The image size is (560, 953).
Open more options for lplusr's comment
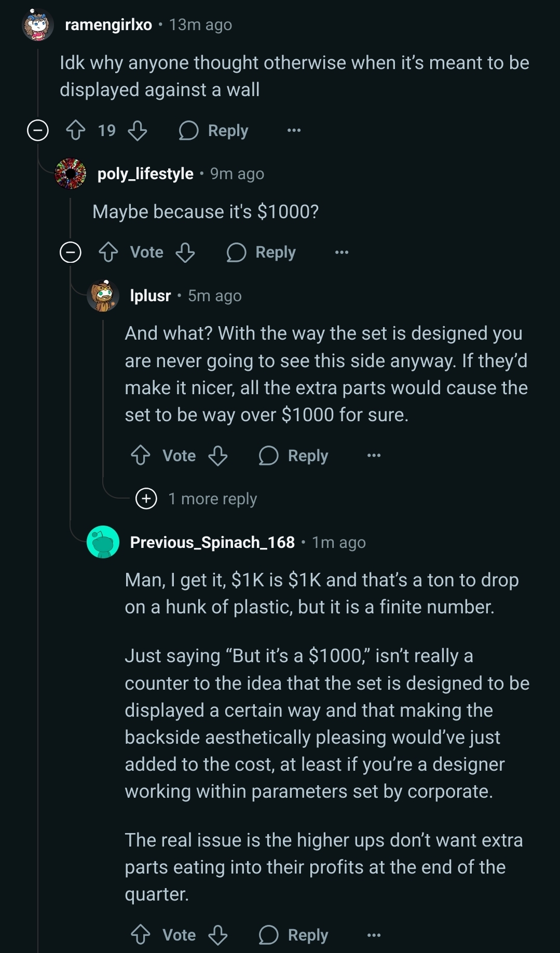pos(374,455)
